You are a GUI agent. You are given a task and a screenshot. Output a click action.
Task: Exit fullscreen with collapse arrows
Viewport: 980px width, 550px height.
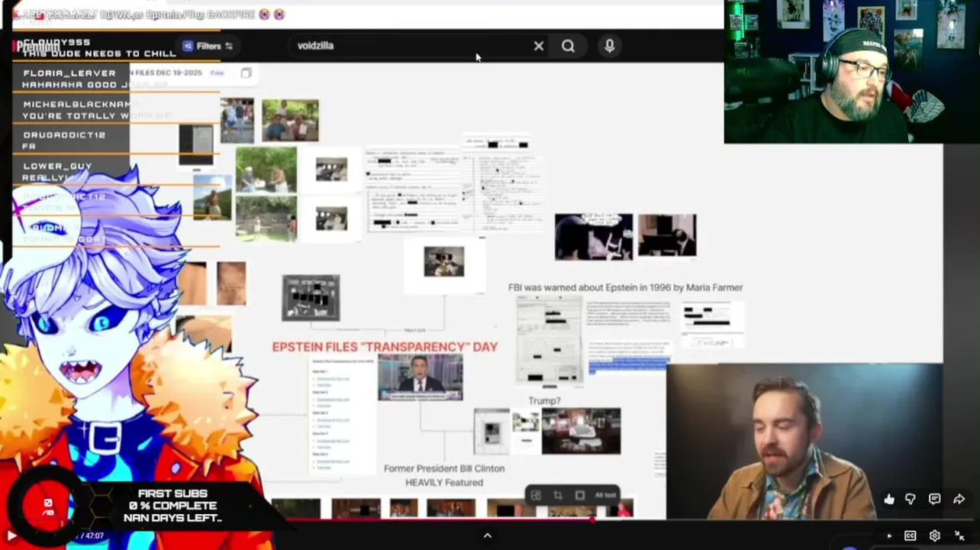coord(959,535)
